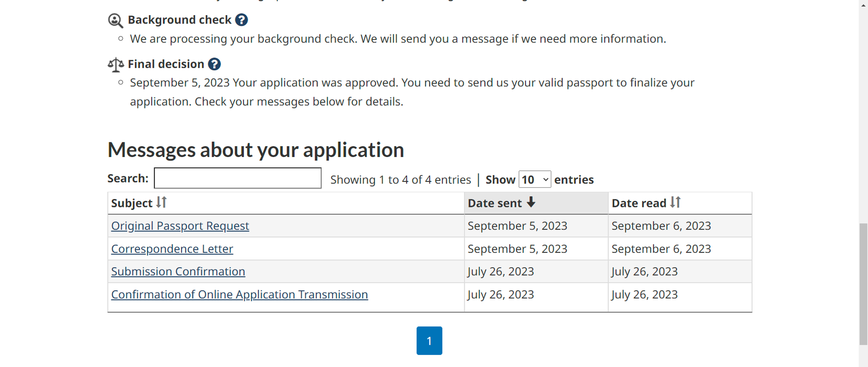
Task: Open Confirmation of Online Application Transmission
Action: pos(240,295)
